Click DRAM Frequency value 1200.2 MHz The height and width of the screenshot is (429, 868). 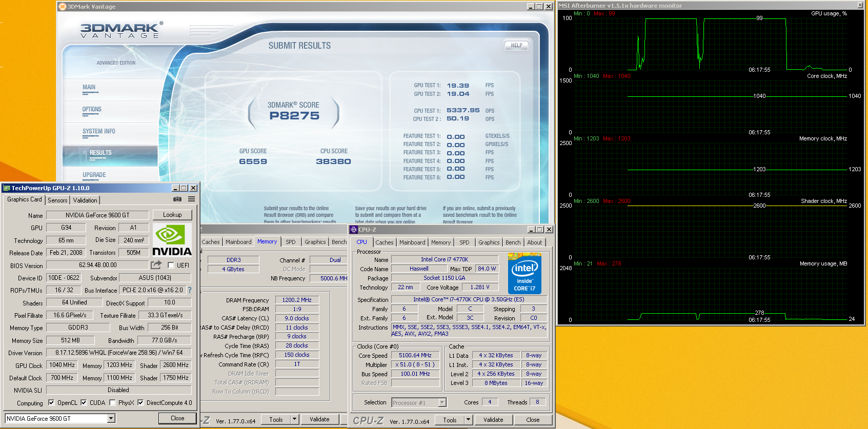(x=297, y=300)
